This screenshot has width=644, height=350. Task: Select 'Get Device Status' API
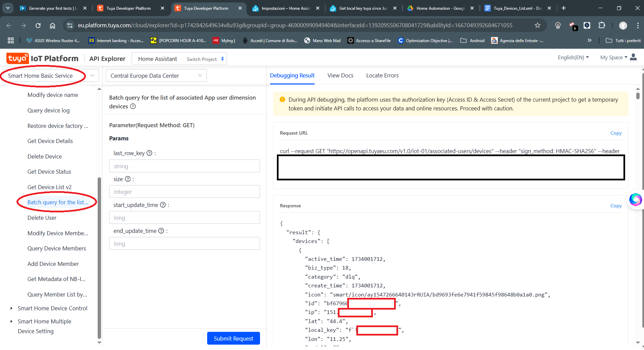pos(49,172)
